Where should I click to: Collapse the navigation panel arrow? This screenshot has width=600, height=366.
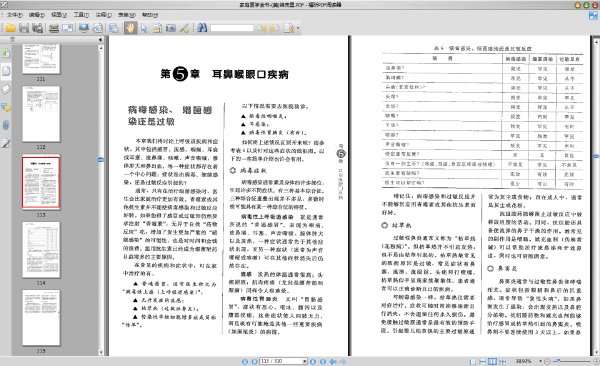pos(100,39)
